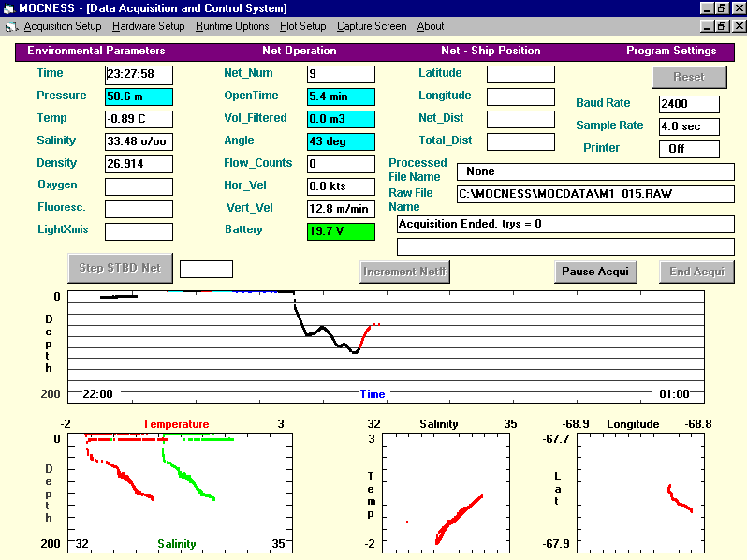Click the Latitude versus Longitude track plot

pos(641,493)
